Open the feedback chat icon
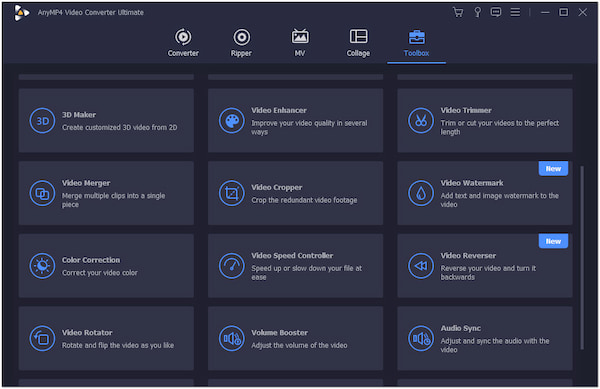 point(496,12)
